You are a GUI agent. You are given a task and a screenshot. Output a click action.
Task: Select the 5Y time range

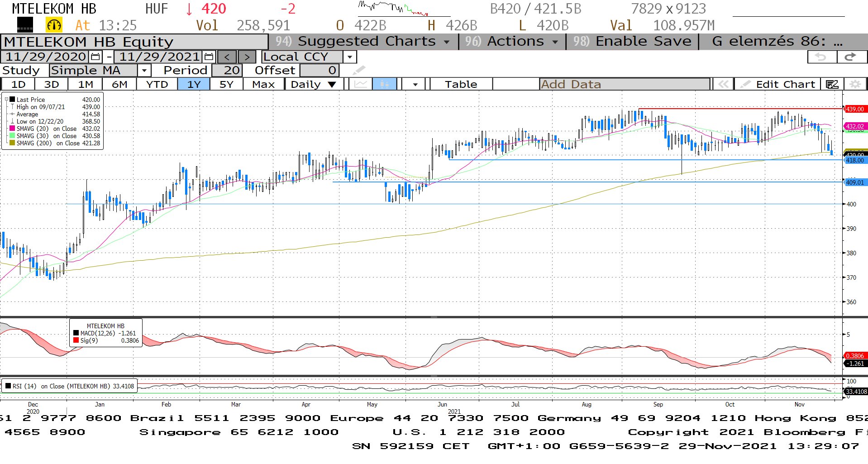pos(226,84)
